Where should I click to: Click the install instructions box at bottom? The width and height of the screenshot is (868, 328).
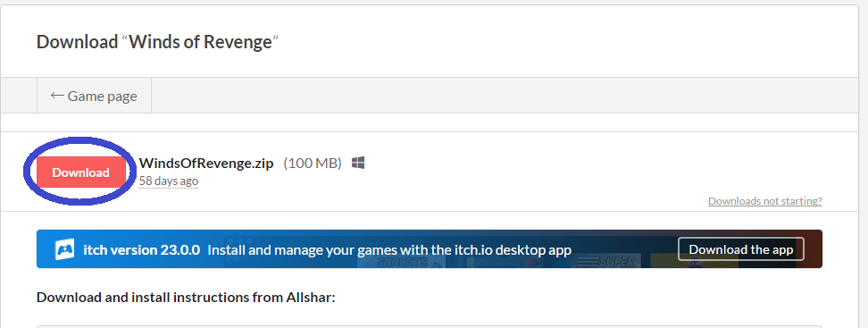tap(429, 326)
